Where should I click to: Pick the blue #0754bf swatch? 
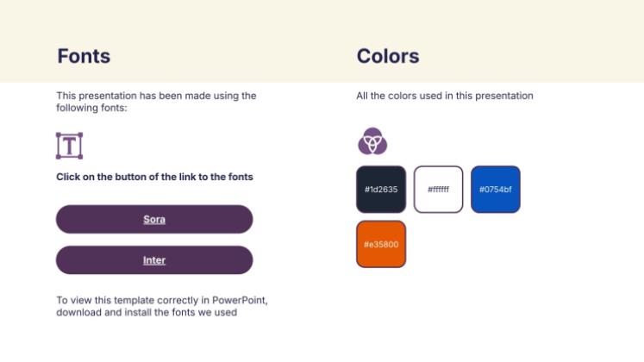coord(496,190)
